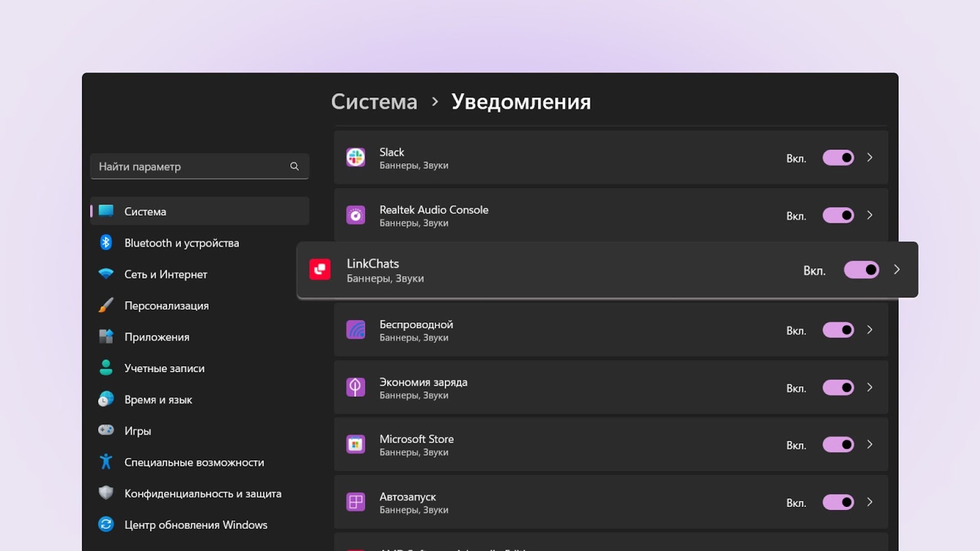Image resolution: width=980 pixels, height=551 pixels.
Task: Click the paintbrush icon for Персонализация
Action: [106, 305]
